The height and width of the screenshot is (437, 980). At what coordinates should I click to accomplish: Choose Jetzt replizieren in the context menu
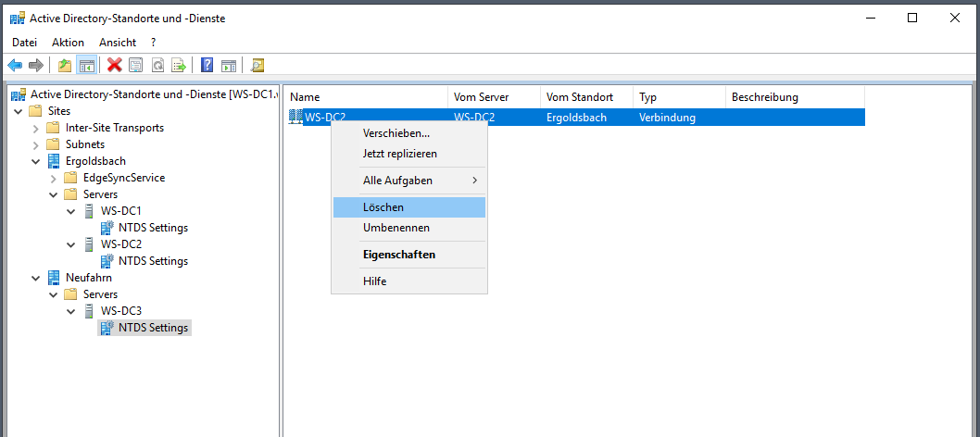[409, 154]
